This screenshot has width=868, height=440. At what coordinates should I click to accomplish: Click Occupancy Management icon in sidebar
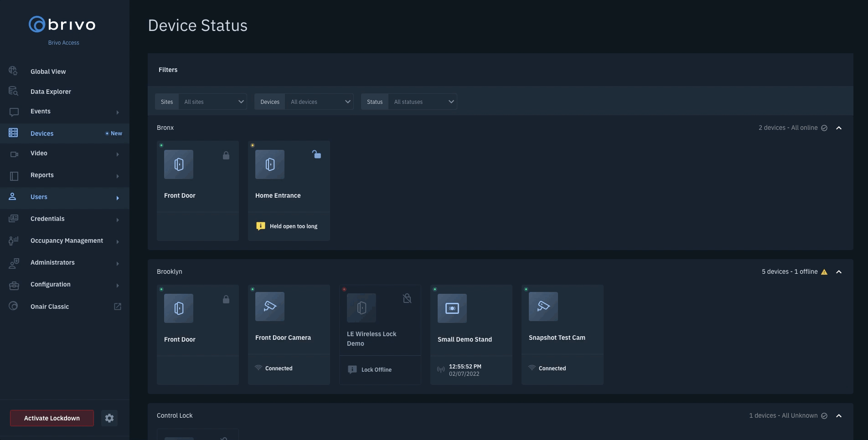click(x=14, y=240)
